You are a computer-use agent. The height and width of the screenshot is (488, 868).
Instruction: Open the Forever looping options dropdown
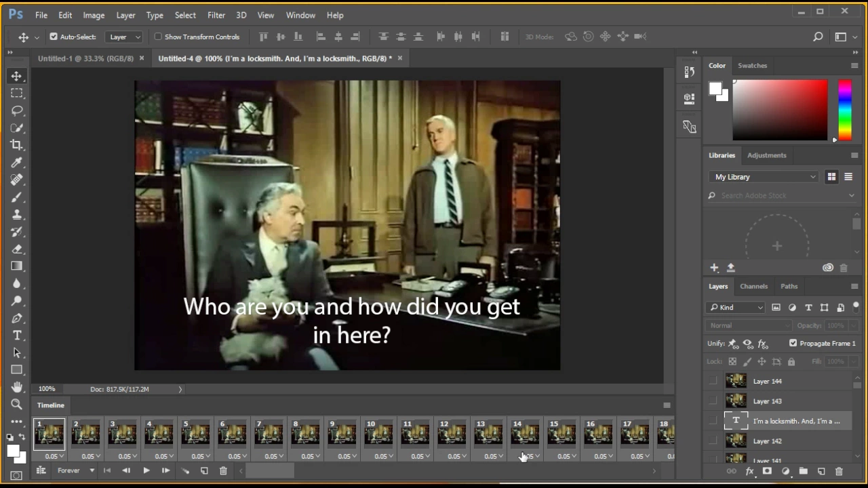pos(75,470)
